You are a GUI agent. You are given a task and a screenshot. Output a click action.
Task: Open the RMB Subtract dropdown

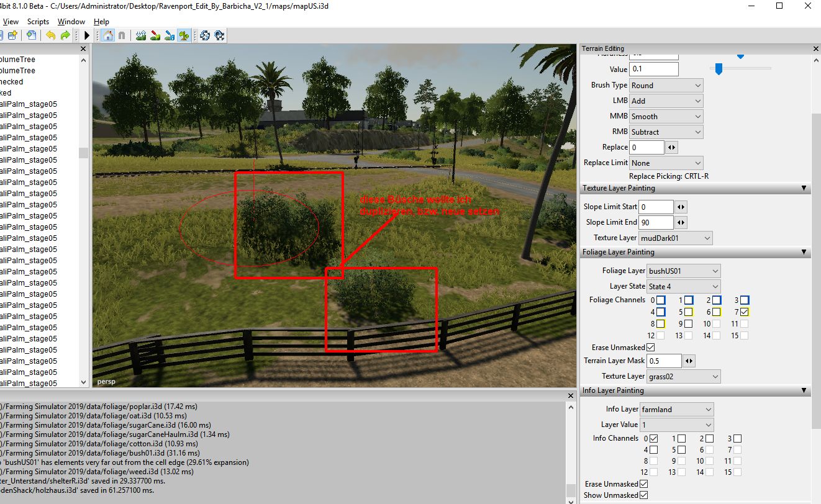pyautogui.click(x=666, y=132)
